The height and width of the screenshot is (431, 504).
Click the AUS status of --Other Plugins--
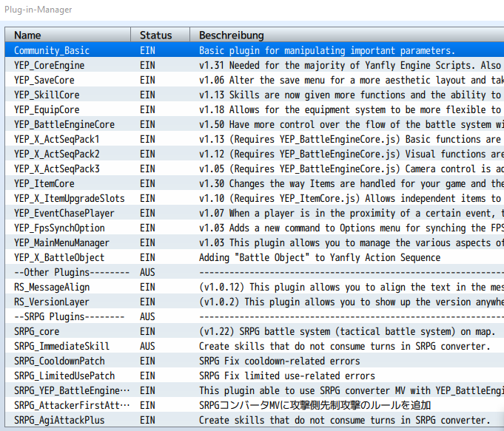click(147, 272)
